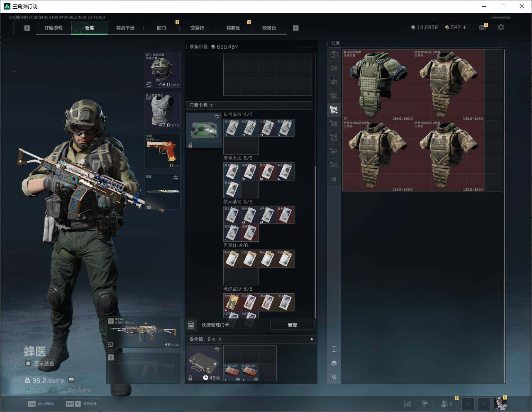Click the highlighted body armor category icon
Viewport: 532px width, 412px height.
tap(334, 110)
